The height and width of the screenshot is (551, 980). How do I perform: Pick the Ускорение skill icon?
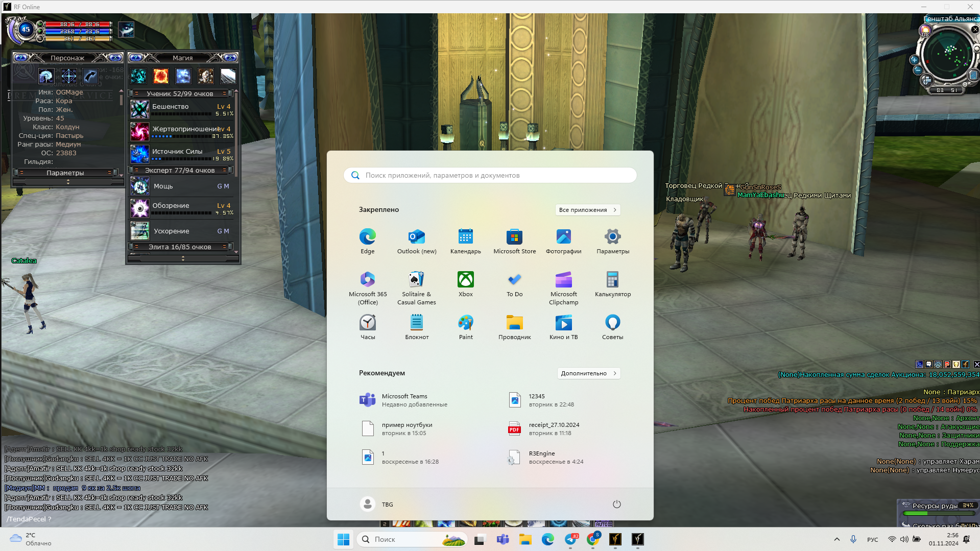coord(139,231)
